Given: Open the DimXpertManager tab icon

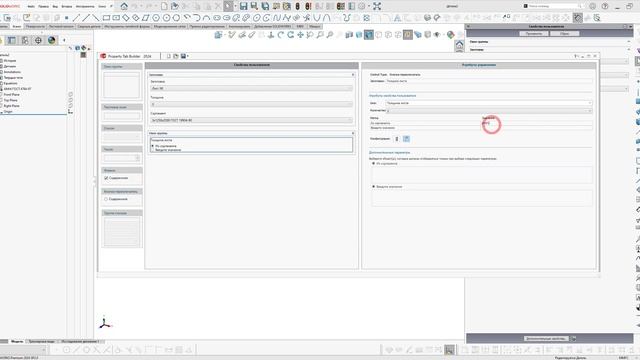Looking at the screenshot, I should 38,40.
